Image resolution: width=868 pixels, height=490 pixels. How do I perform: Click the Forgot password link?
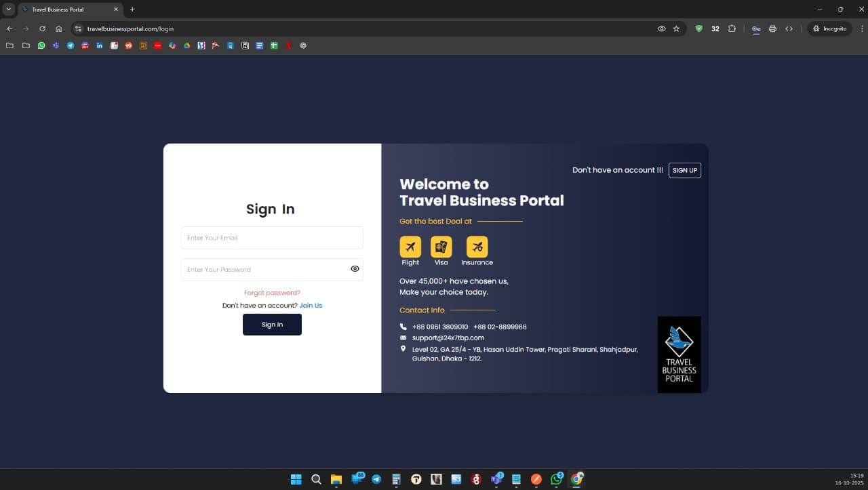[x=272, y=292]
